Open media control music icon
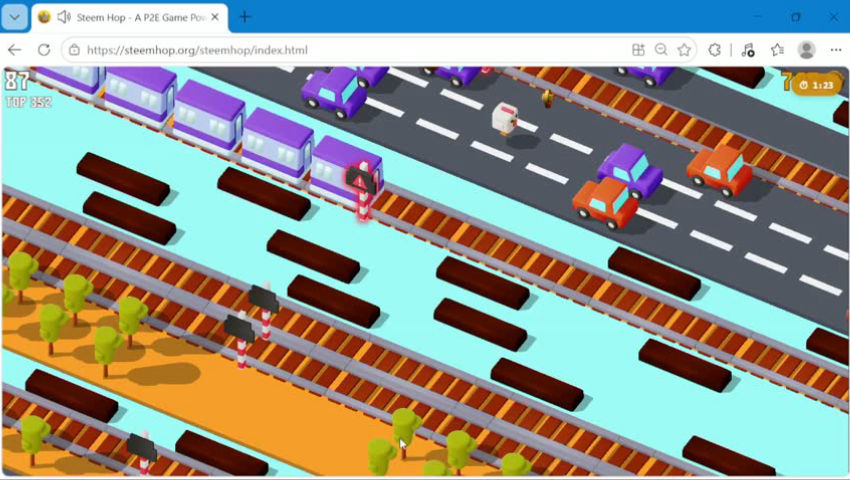 click(748, 50)
